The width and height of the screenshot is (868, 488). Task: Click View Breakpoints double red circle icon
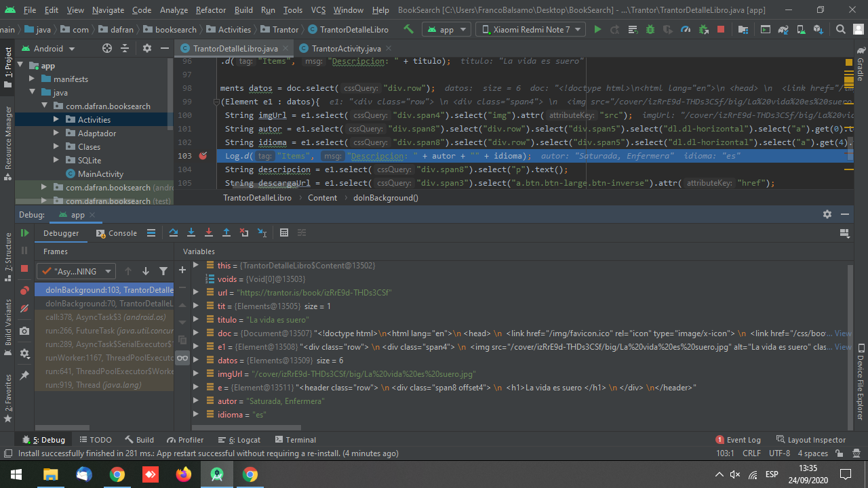(24, 291)
